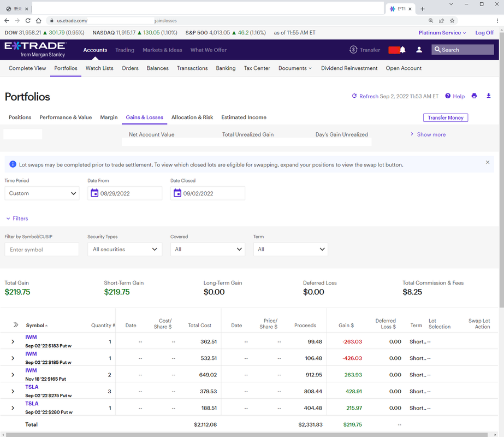Screen dimensions: 504x437
Task: Open the Transfer dollar icon link
Action: pos(365,50)
